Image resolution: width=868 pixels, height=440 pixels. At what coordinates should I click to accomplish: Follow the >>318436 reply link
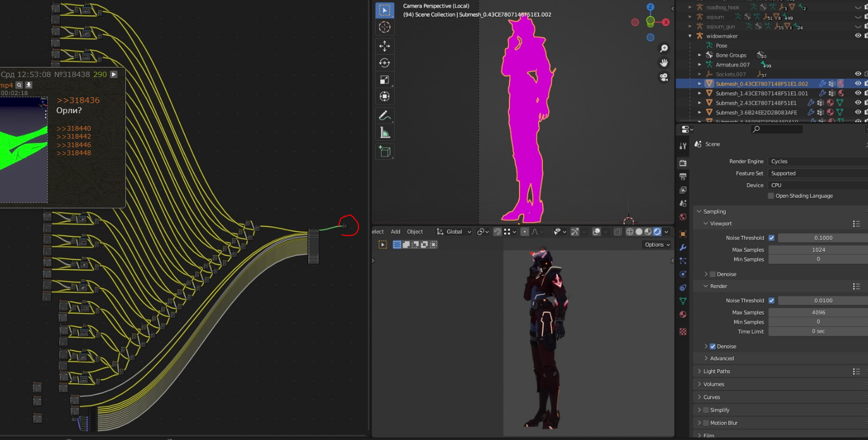pyautogui.click(x=78, y=100)
